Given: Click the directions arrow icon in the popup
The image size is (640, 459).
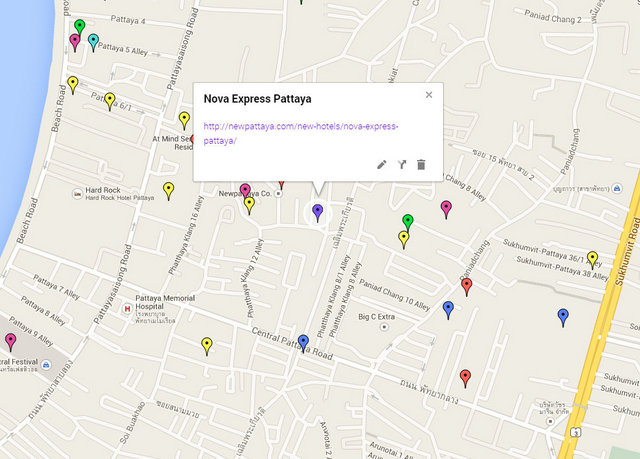Looking at the screenshot, I should tap(402, 164).
